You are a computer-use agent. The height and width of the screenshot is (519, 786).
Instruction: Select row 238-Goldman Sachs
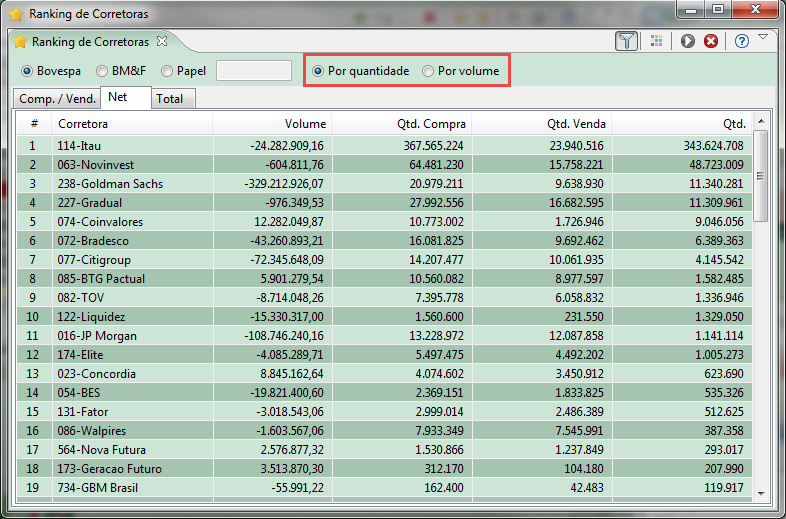[384, 184]
